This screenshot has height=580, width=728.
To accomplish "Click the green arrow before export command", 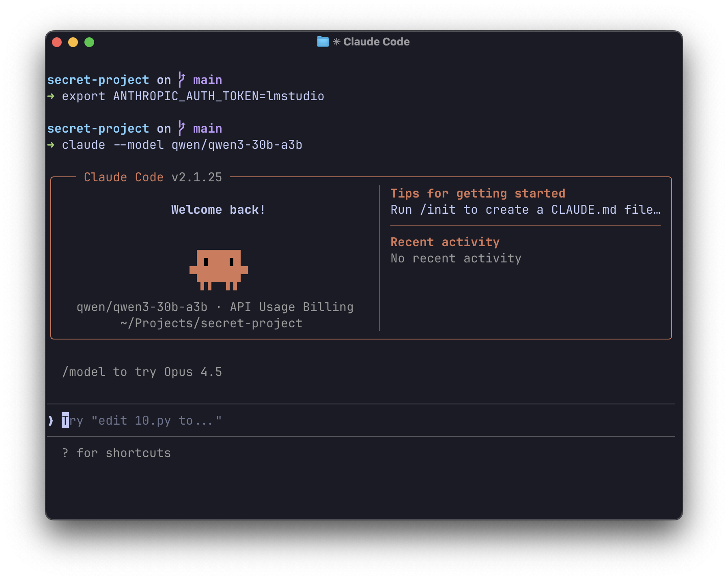I will pyautogui.click(x=51, y=96).
